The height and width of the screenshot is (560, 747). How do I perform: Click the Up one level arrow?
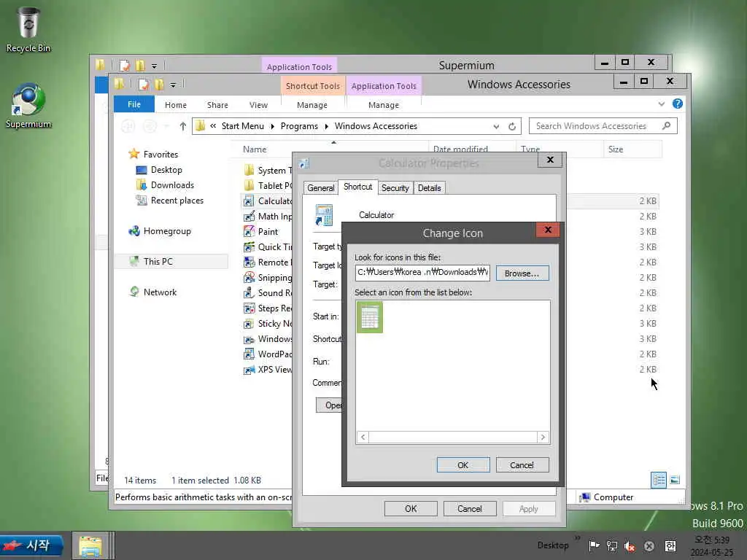click(183, 126)
